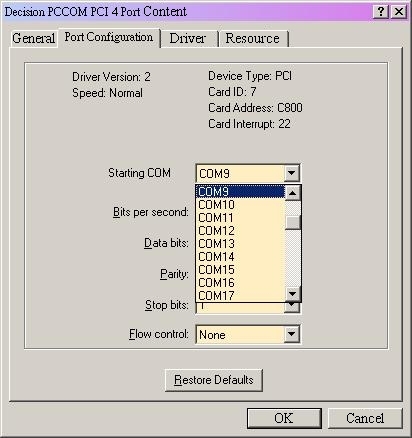Select COM10 from the list
The width and height of the screenshot is (412, 438).
[240, 205]
